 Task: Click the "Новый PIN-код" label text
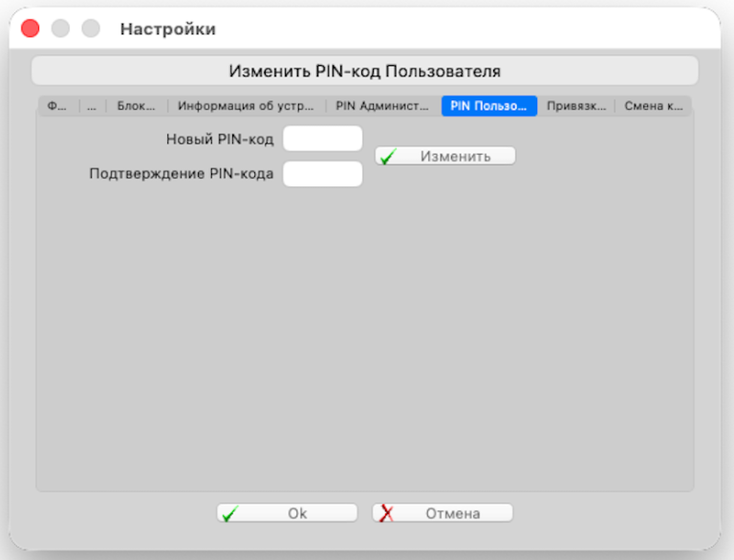(x=220, y=140)
